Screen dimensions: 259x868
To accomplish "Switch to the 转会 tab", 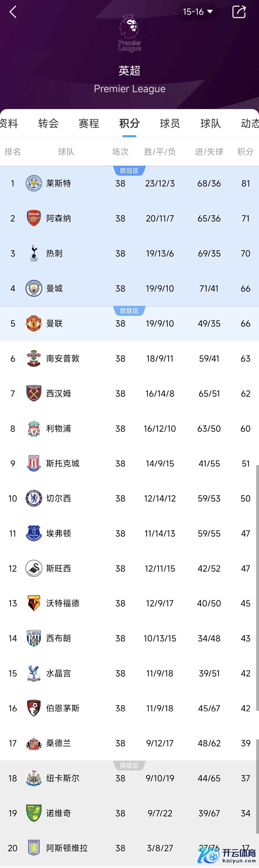I will click(48, 123).
